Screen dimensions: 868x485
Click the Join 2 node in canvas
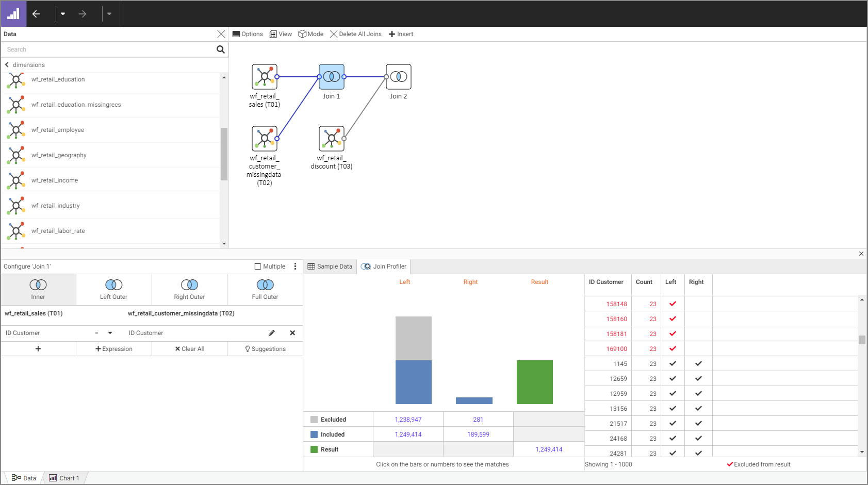(x=398, y=76)
